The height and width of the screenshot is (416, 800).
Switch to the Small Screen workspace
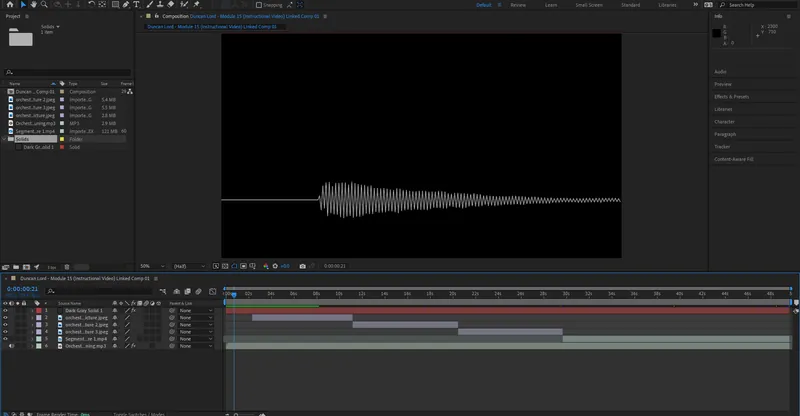pyautogui.click(x=589, y=5)
